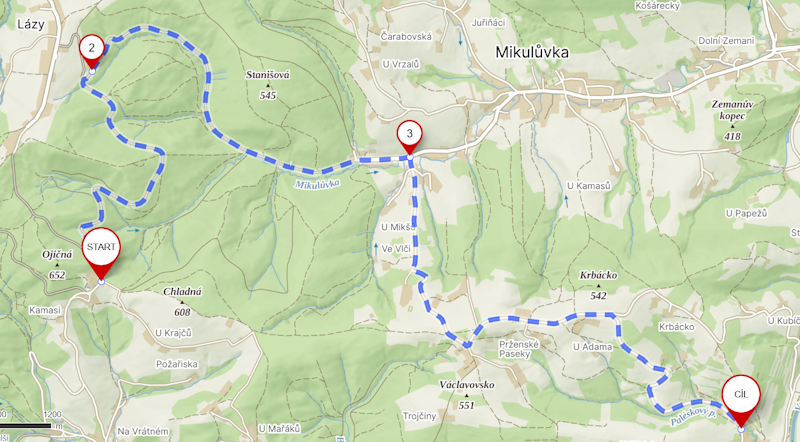Viewport: 800px width, 442px height.
Task: Click the Mikulůvka village label
Action: (x=532, y=52)
